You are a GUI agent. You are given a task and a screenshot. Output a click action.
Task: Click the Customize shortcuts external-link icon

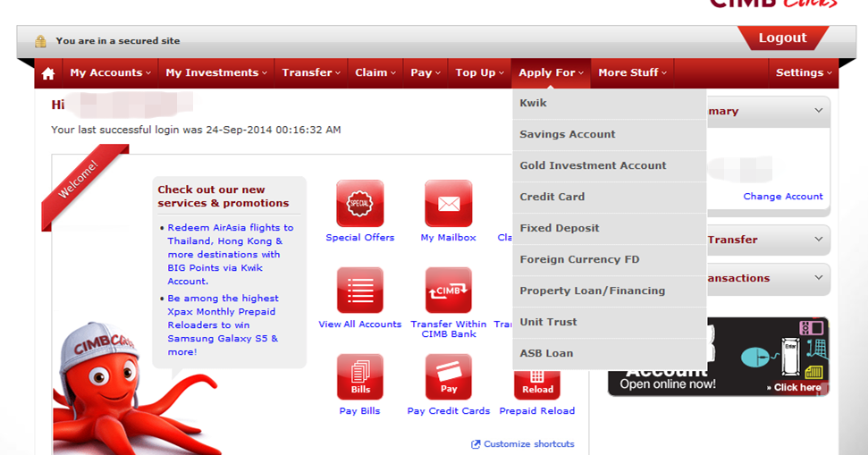pos(476,444)
